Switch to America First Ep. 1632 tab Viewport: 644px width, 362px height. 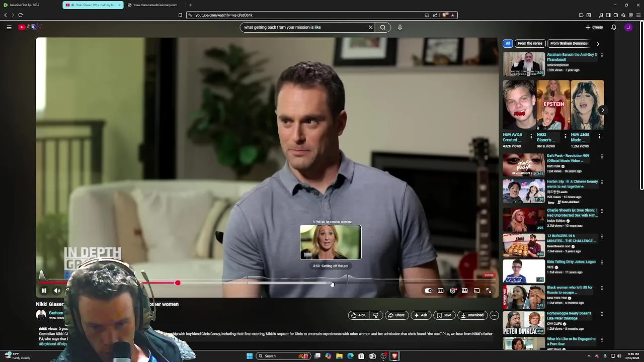pos(30,5)
